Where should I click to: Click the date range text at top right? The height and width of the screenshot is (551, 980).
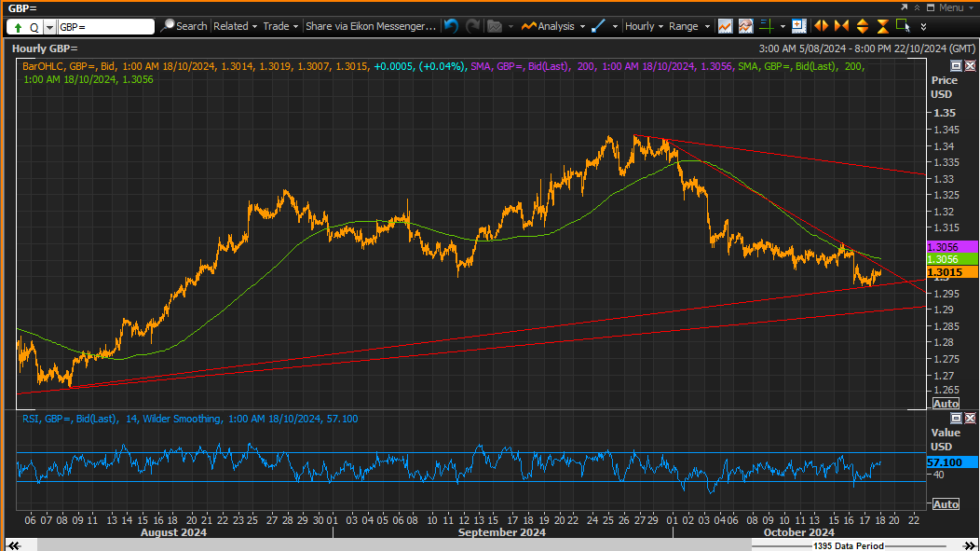coord(867,48)
